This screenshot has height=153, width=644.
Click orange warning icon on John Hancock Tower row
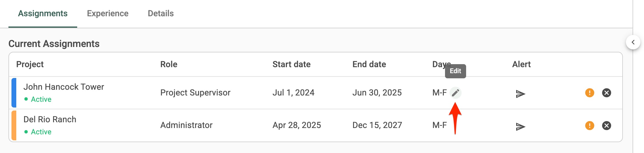tap(589, 93)
